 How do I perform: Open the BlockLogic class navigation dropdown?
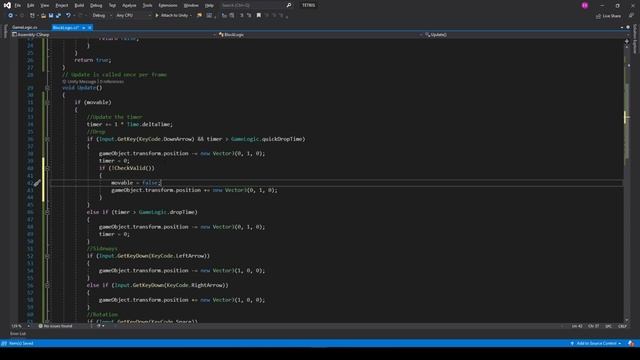click(x=320, y=35)
